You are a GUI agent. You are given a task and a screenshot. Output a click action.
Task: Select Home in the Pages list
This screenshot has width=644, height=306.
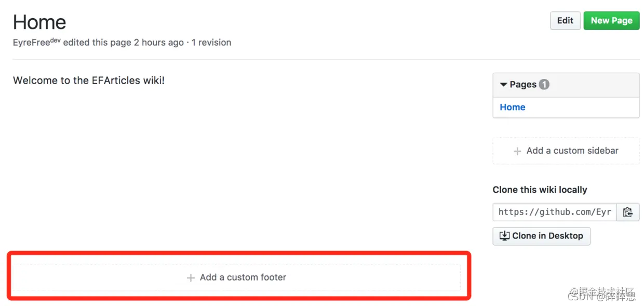pyautogui.click(x=512, y=107)
